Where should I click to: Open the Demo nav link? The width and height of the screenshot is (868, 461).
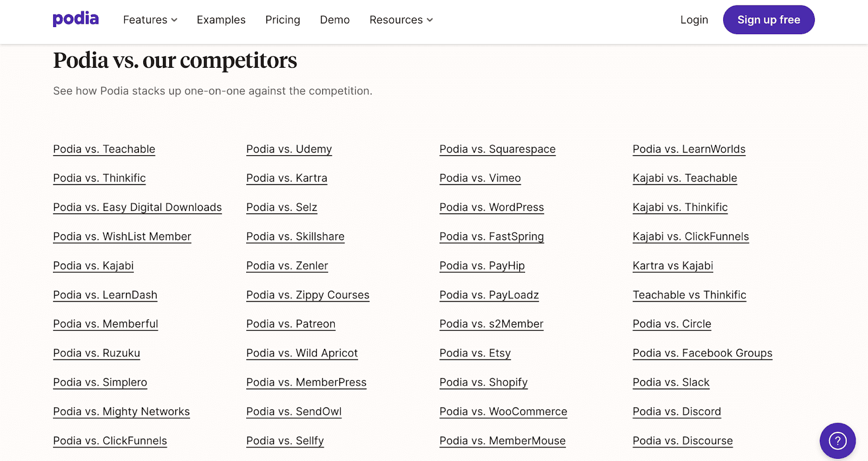[335, 20]
